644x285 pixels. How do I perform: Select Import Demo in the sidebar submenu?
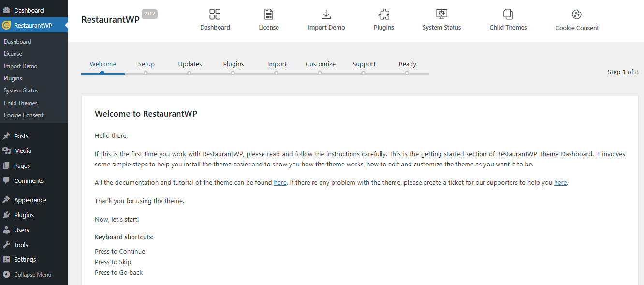pos(20,66)
